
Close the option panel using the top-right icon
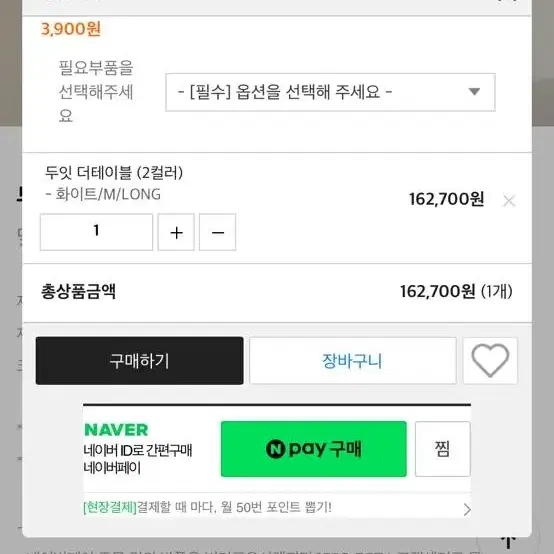pyautogui.click(x=509, y=1)
